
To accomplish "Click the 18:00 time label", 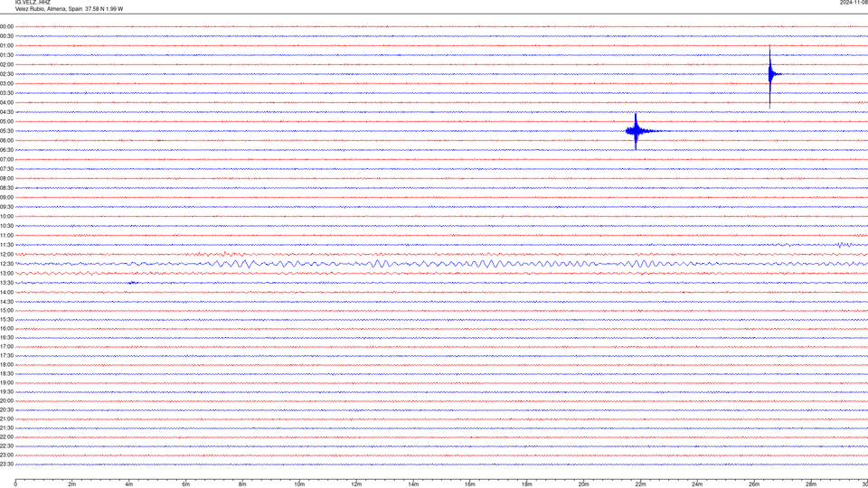I will [x=6, y=364].
